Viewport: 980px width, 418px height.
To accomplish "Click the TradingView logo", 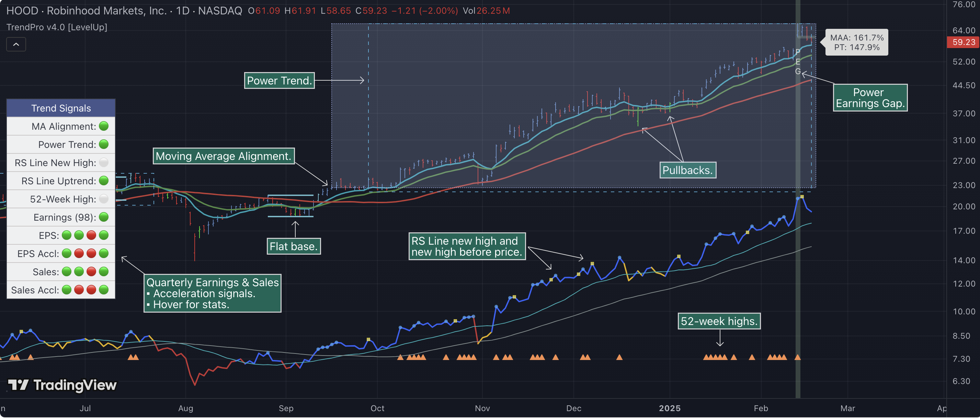I will (x=62, y=385).
